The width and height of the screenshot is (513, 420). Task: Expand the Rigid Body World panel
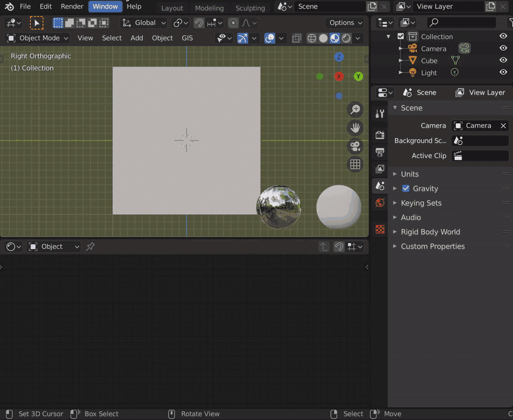point(430,231)
